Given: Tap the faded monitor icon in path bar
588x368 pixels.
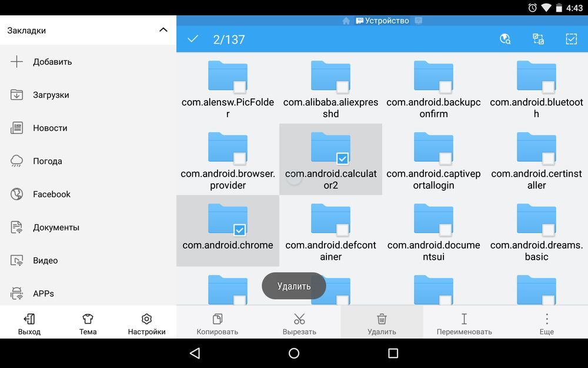Looking at the screenshot, I should tap(419, 21).
